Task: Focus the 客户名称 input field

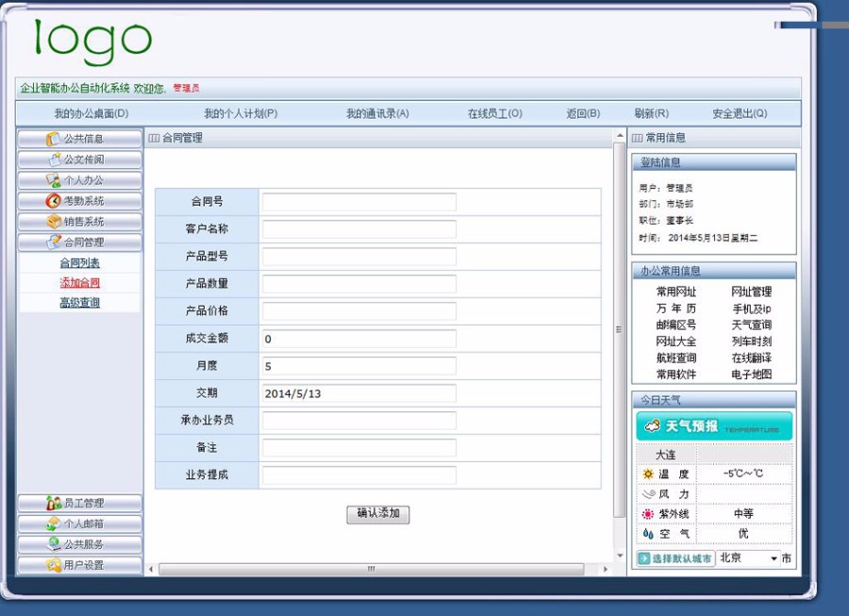Action: tap(359, 229)
